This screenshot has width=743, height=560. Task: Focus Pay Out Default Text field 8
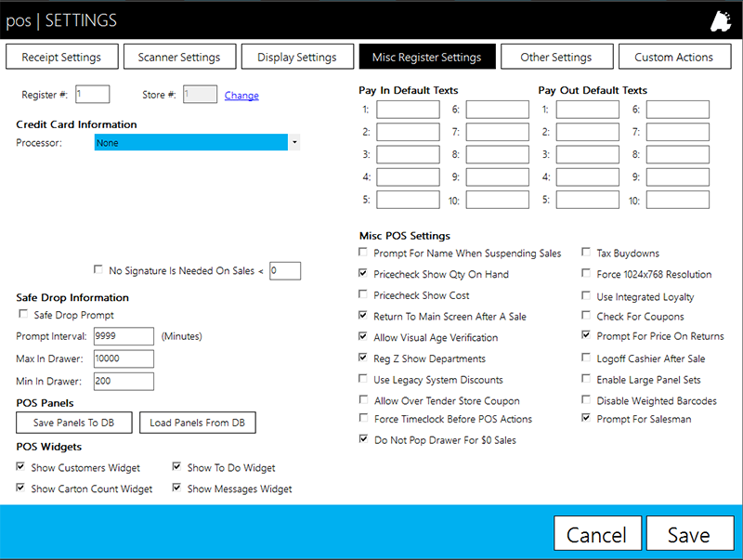pos(678,154)
